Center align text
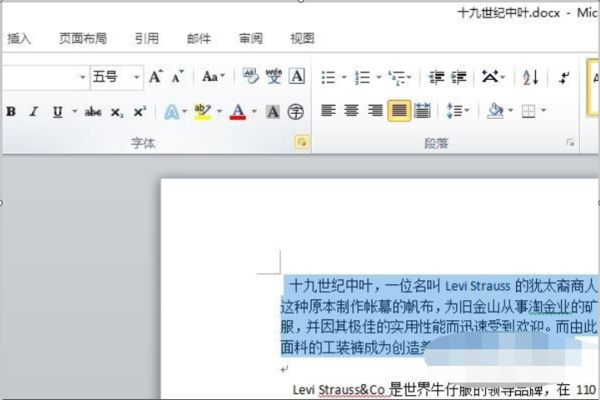The height and width of the screenshot is (400, 600). pos(352,111)
